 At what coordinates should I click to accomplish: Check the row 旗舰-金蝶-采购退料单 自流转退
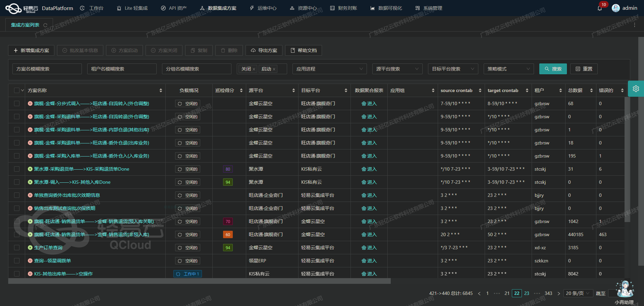(17, 117)
